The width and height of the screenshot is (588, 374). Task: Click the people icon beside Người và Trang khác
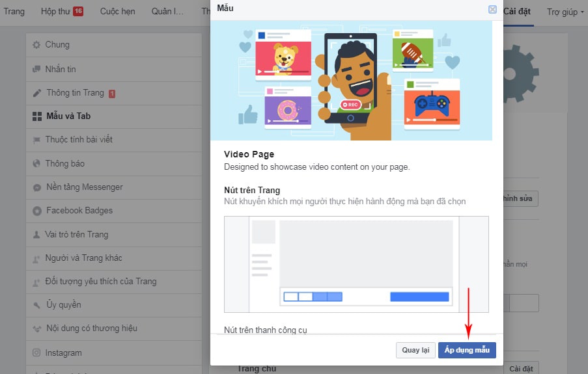click(x=36, y=259)
